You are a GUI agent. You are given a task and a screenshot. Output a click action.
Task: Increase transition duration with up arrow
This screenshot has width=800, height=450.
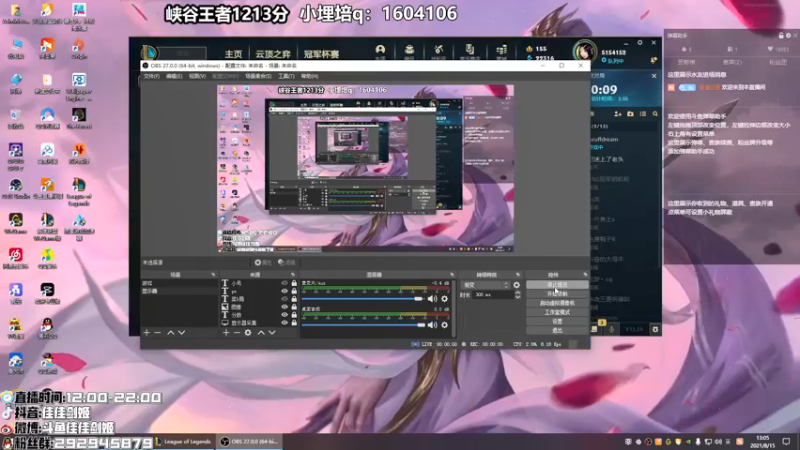[518, 293]
